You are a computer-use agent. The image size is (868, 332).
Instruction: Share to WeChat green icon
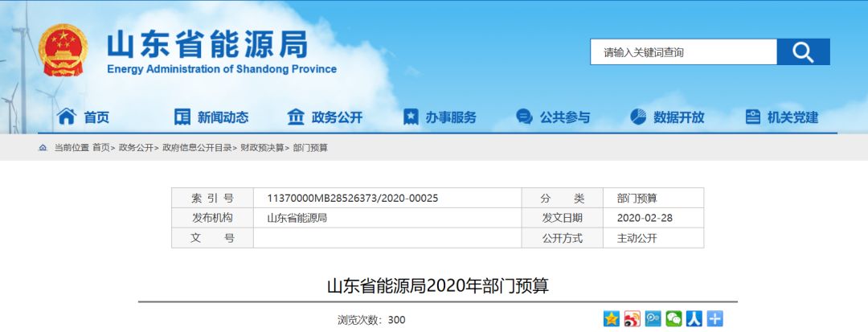[x=674, y=318]
